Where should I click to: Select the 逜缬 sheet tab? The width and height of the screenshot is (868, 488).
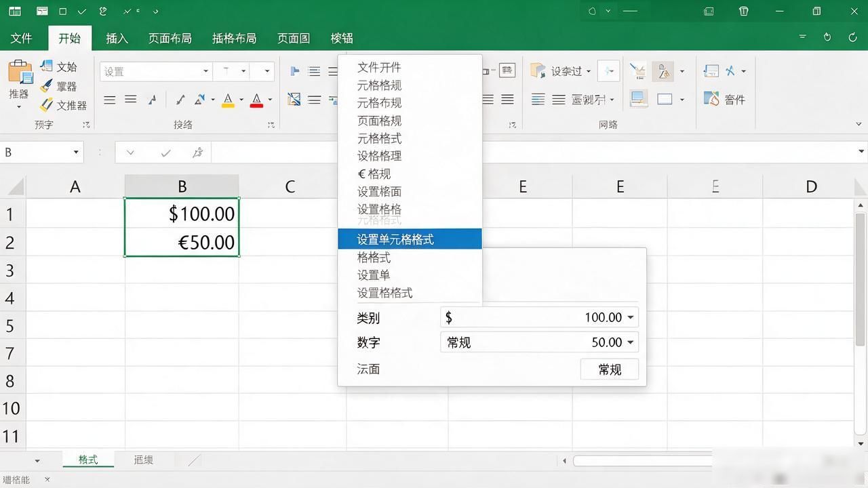point(144,460)
